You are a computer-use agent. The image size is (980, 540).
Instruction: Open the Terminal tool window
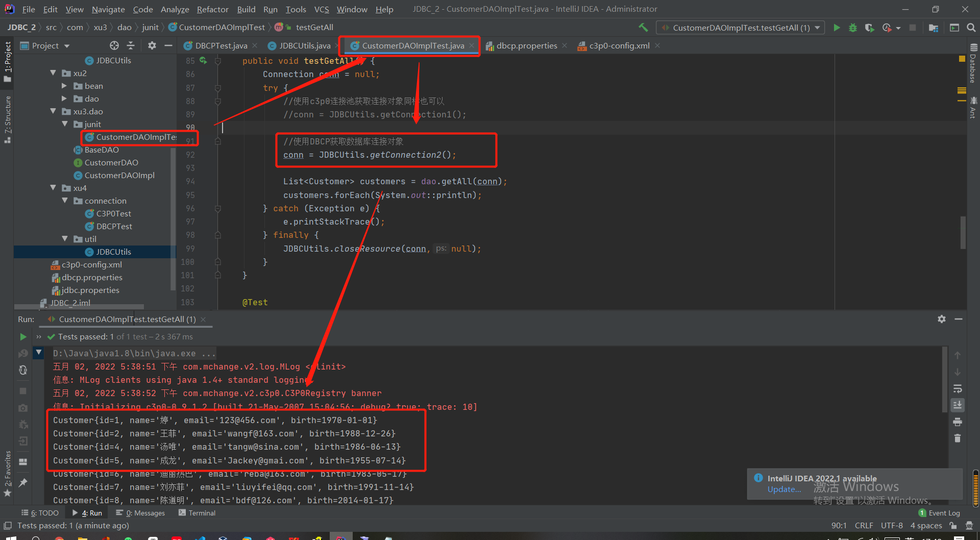(x=197, y=513)
